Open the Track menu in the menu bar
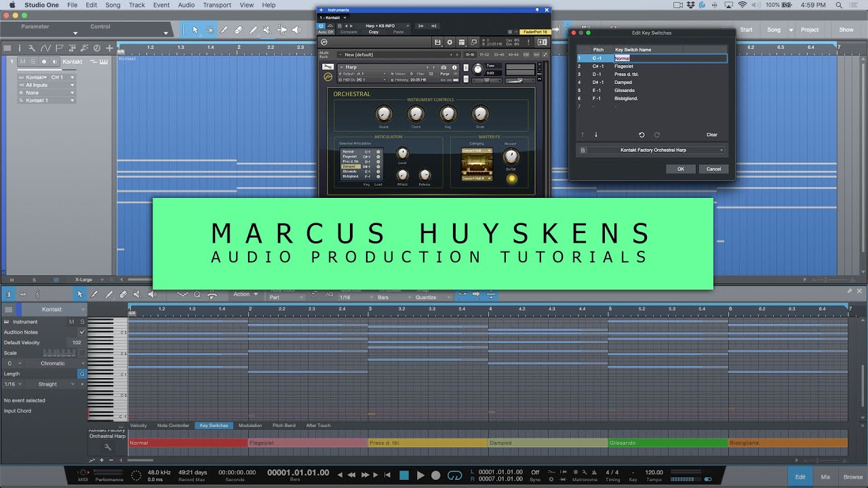The height and width of the screenshot is (488, 868). coord(137,5)
